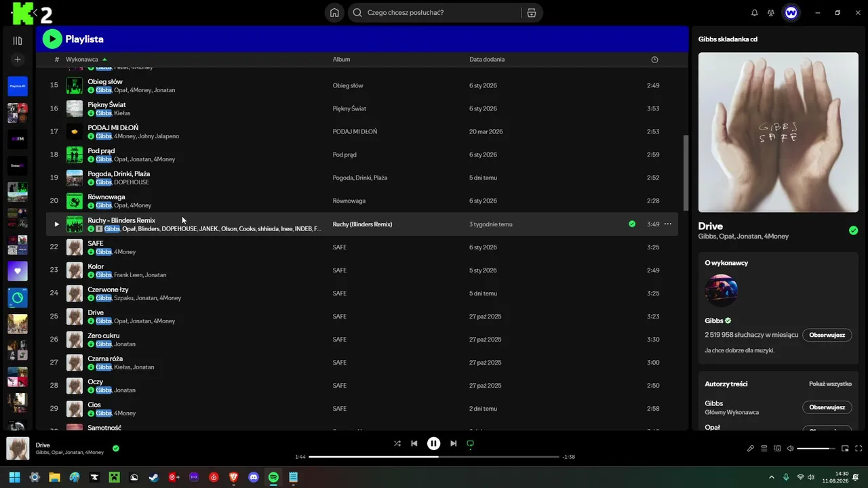Toggle shuffle playback

(397, 443)
